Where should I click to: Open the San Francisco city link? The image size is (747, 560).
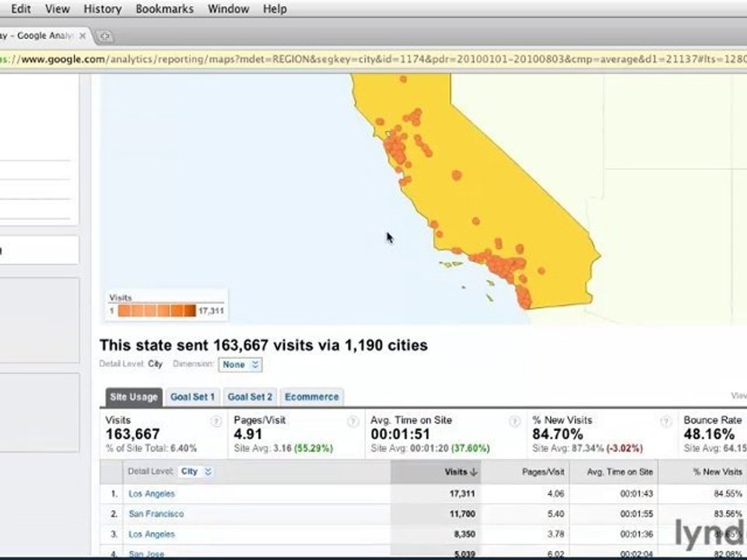156,514
